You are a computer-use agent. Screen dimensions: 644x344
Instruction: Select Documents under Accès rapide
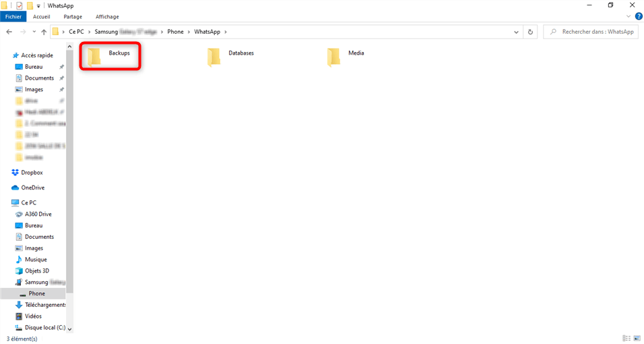point(40,78)
